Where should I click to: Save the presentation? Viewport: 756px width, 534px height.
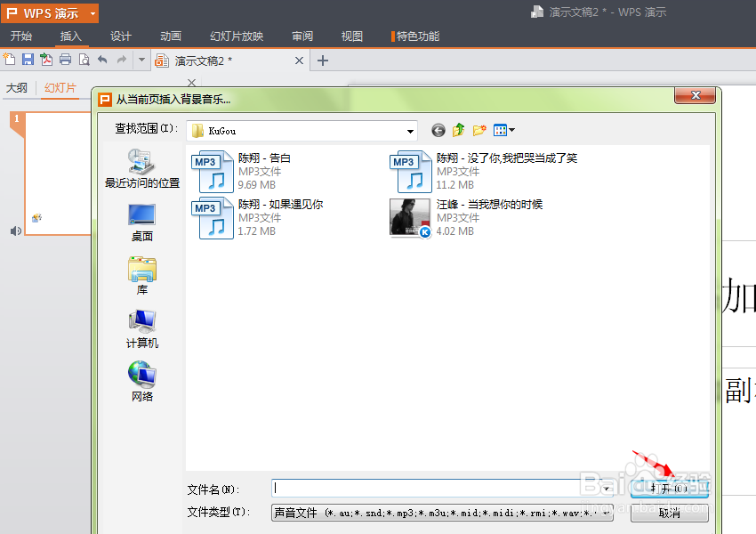coord(28,57)
